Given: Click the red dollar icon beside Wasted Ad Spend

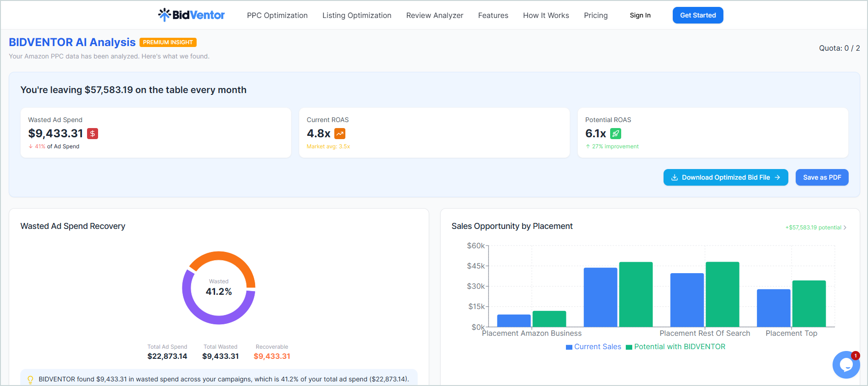Looking at the screenshot, I should click(x=93, y=134).
